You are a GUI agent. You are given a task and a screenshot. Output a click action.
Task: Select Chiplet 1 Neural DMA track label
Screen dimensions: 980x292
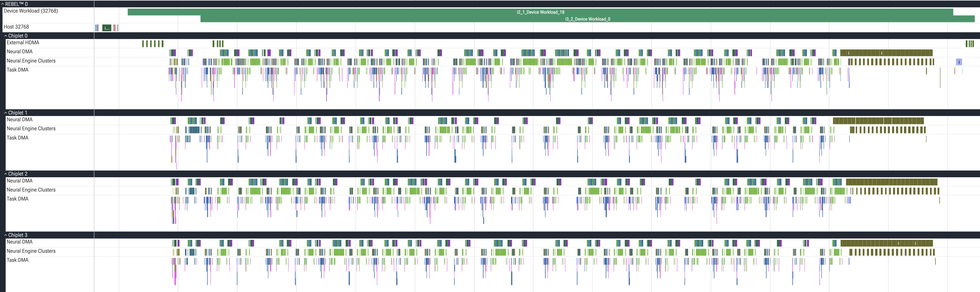coord(19,120)
